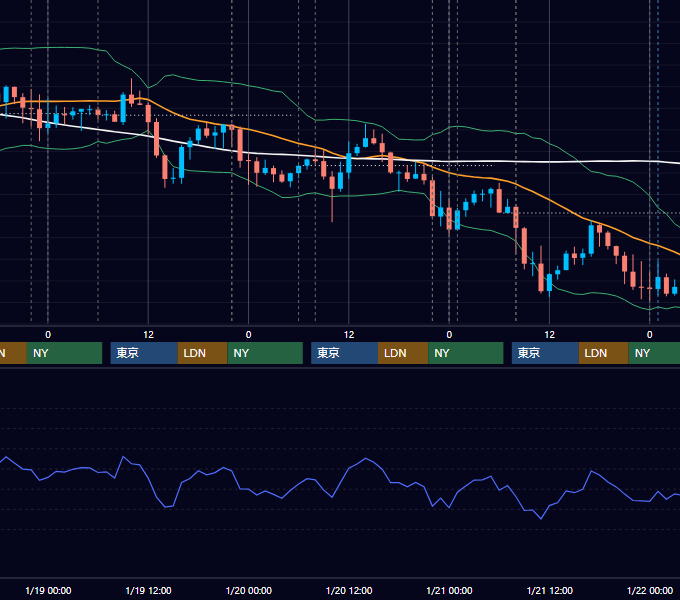Viewport: 680px width, 600px height.
Task: Click the 1/20 12:00 date label
Action: click(x=349, y=590)
